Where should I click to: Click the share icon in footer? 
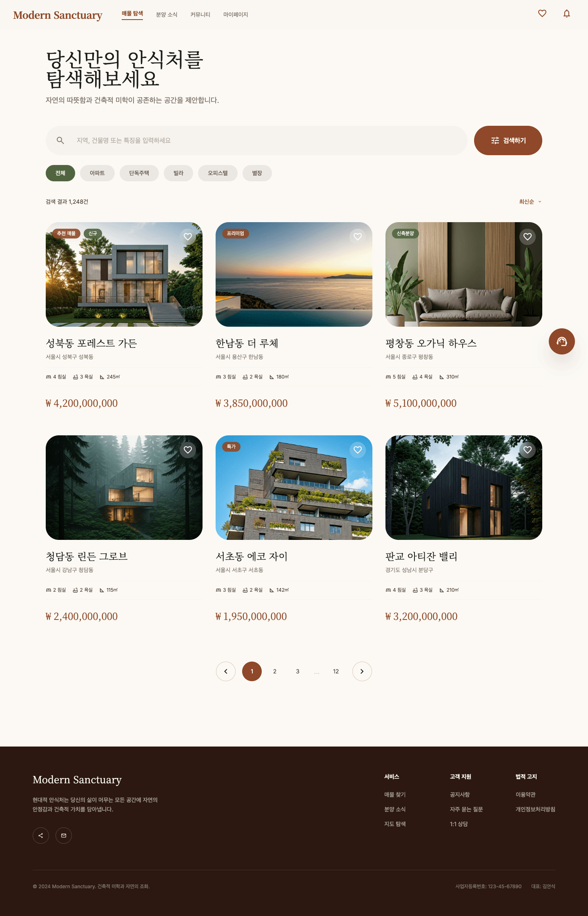click(41, 836)
